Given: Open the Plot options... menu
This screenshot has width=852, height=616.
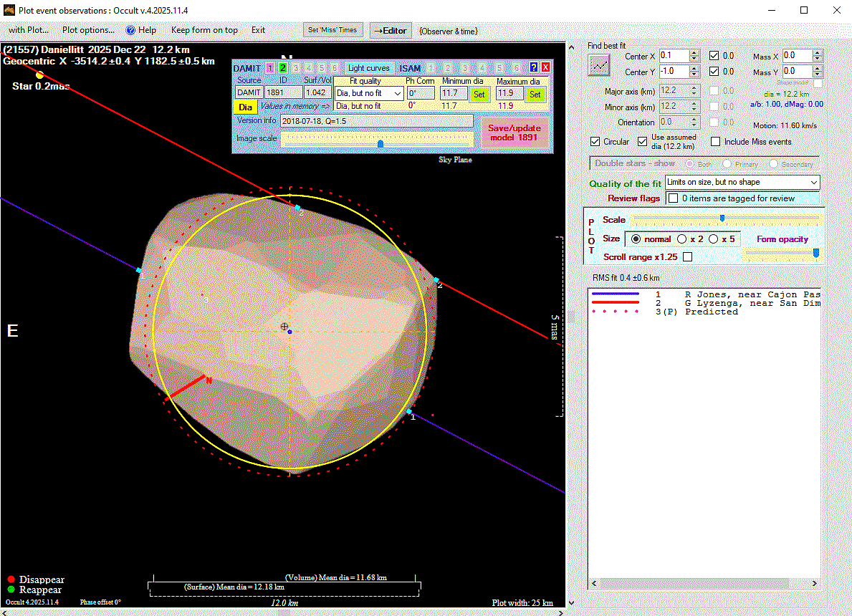Looking at the screenshot, I should click(88, 30).
